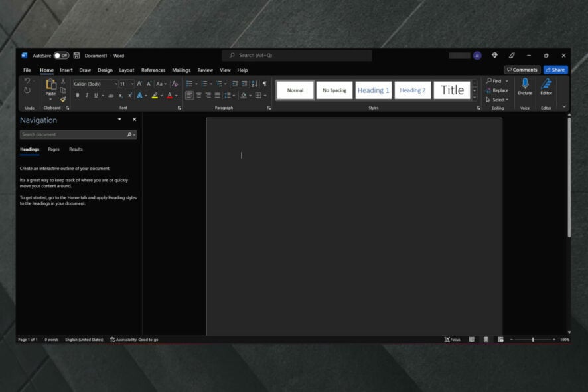The width and height of the screenshot is (588, 392).
Task: Toggle Align Left paragraph button
Action: 190,96
